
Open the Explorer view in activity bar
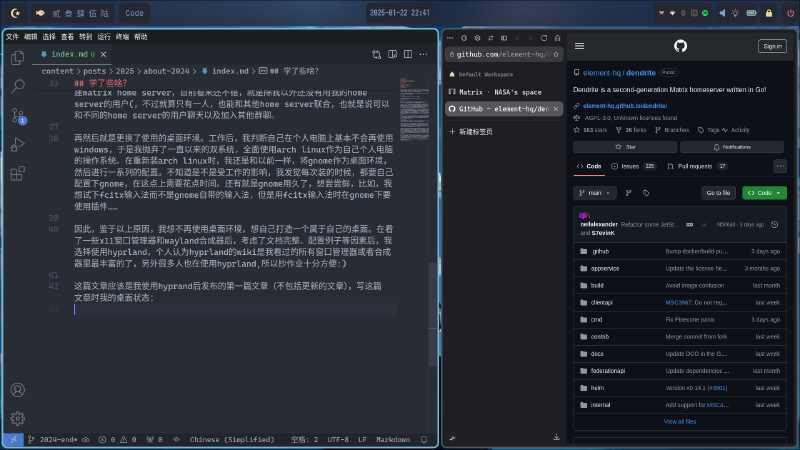click(17, 58)
